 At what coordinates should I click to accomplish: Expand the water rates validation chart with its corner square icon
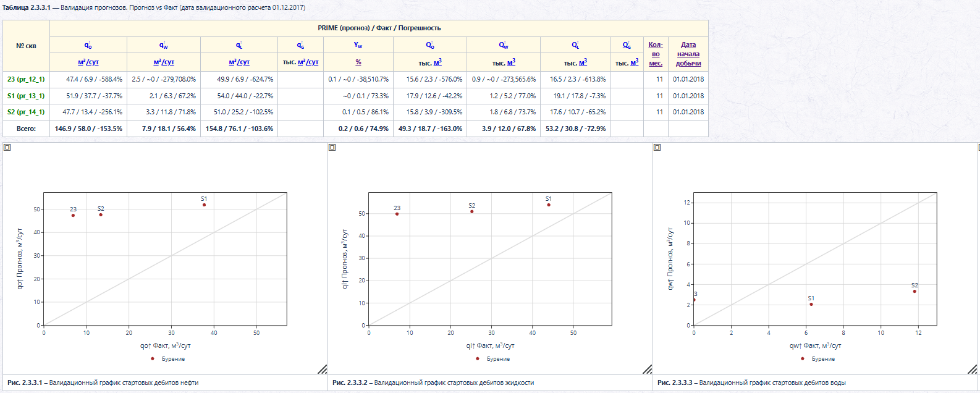(x=657, y=147)
